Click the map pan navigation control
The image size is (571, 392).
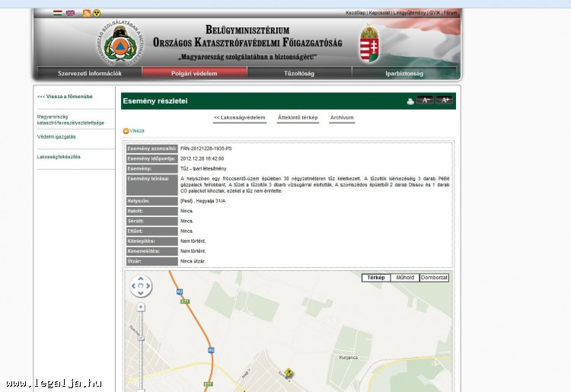[141, 286]
